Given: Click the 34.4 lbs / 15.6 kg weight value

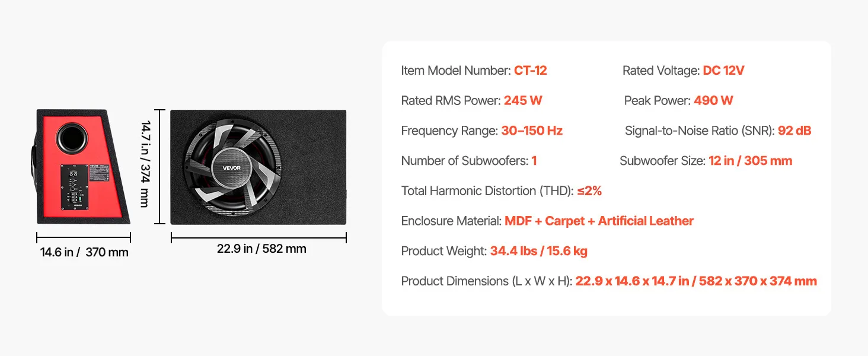Looking at the screenshot, I should 538,251.
